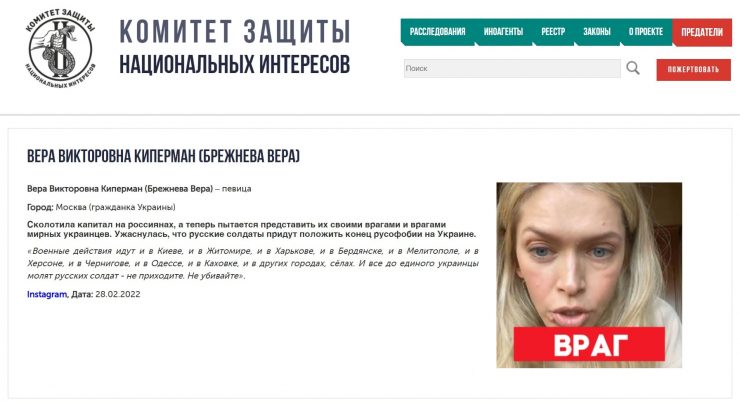Screen dimensions: 740x402
Task: Switch to the red Предатели tab
Action: coord(702,32)
